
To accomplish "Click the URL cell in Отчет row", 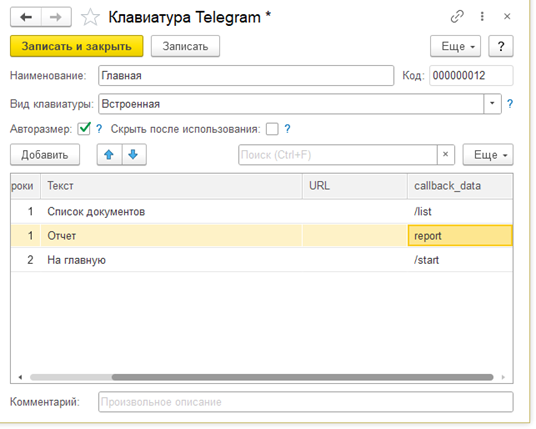I will pyautogui.click(x=355, y=236).
